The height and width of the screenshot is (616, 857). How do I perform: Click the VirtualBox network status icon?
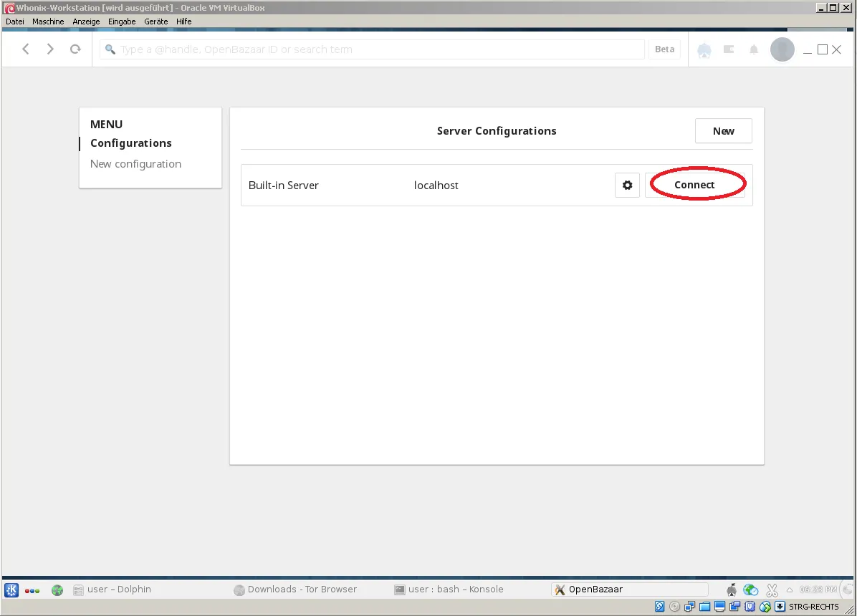coord(690,606)
